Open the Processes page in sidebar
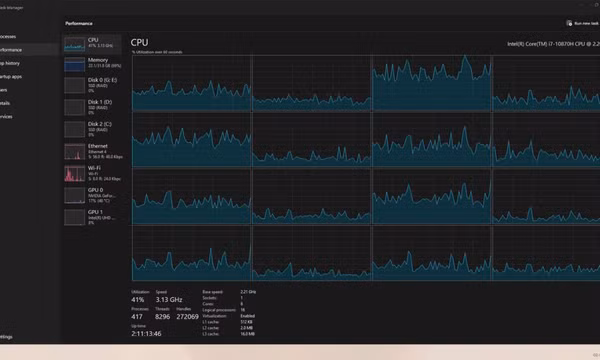The height and width of the screenshot is (360, 600). [8, 37]
